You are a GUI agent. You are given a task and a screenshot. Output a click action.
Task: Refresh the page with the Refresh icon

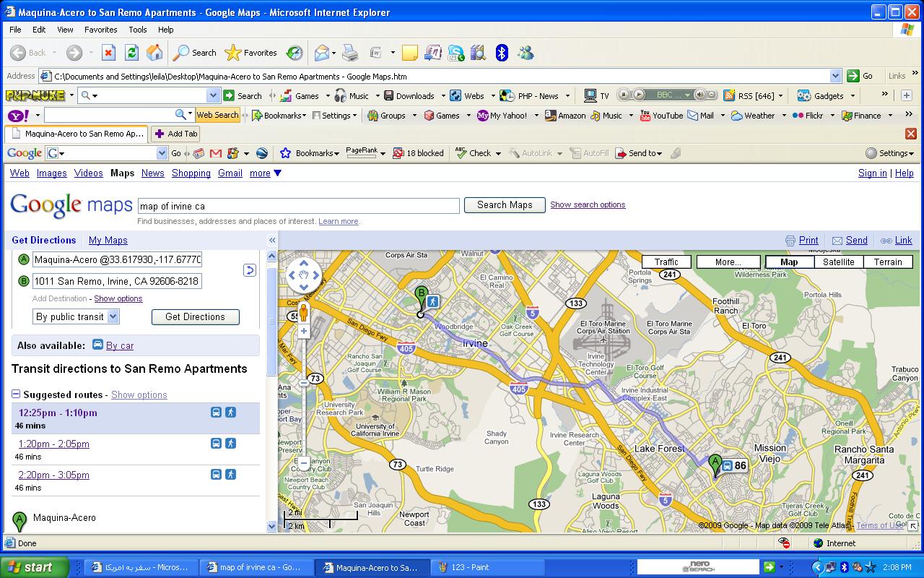pos(131,53)
